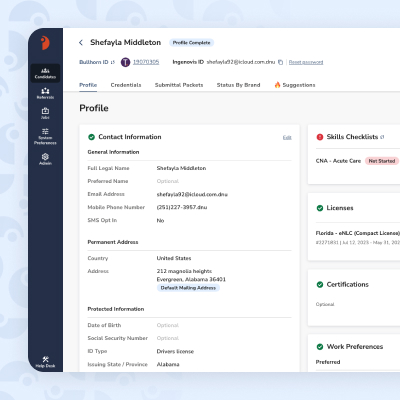Click the Skills Checklists external link icon
This screenshot has height=400, width=400.
click(382, 137)
